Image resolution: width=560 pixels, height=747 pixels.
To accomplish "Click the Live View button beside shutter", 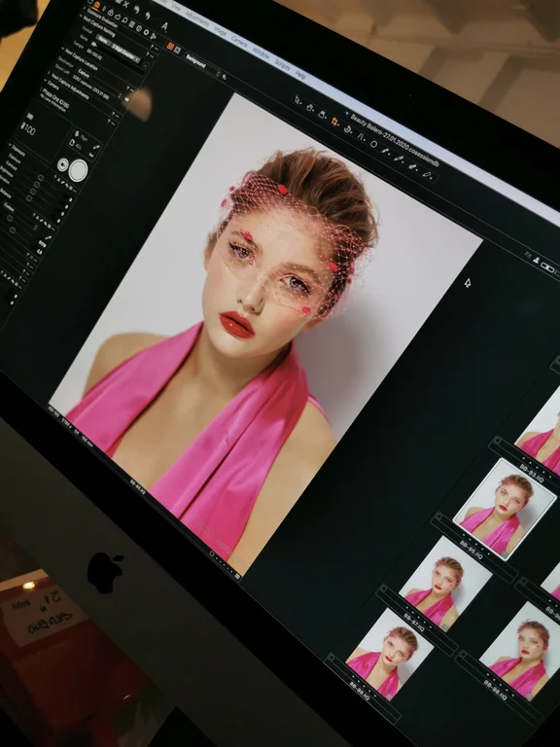I will (x=63, y=164).
